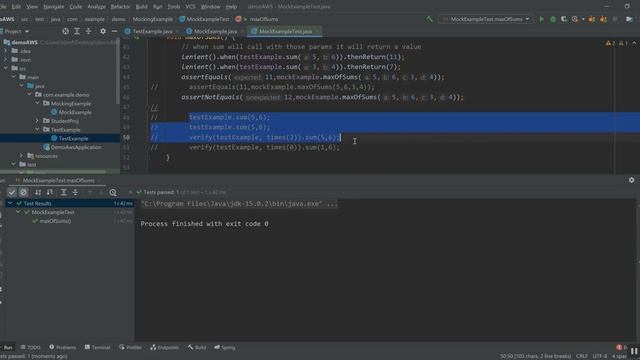Toggle Show Passed tests checkmark
Viewport: 640px width, 360px height.
click(x=12, y=192)
